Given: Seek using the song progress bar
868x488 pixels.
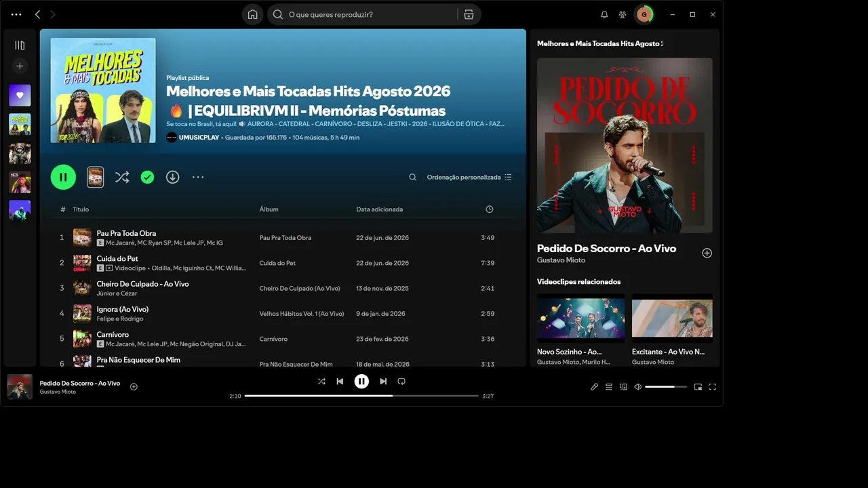Looking at the screenshot, I should point(361,396).
